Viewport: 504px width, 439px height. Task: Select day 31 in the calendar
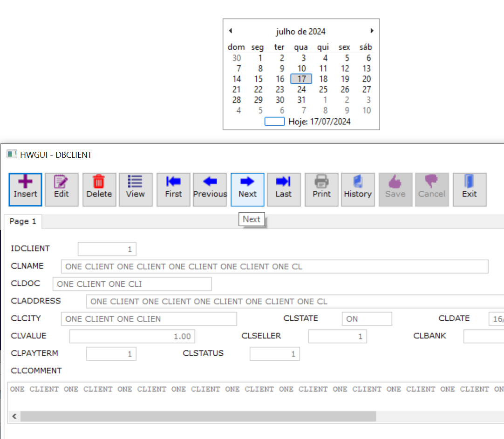(301, 100)
